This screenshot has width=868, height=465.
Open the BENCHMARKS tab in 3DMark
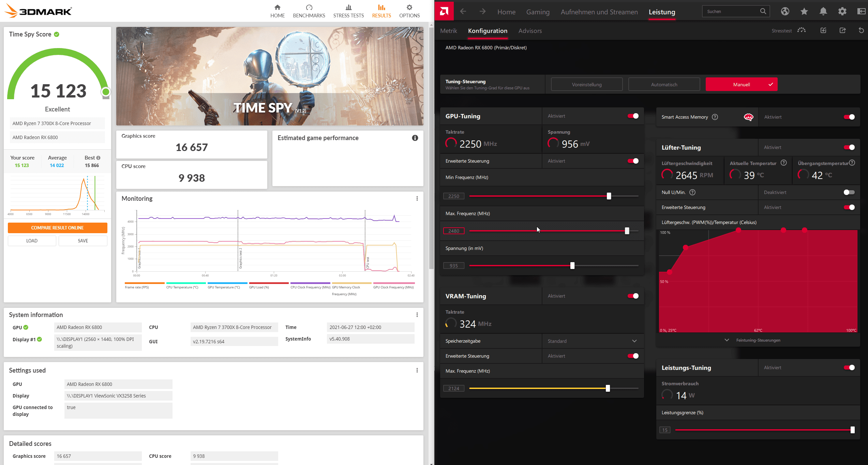pos(309,11)
